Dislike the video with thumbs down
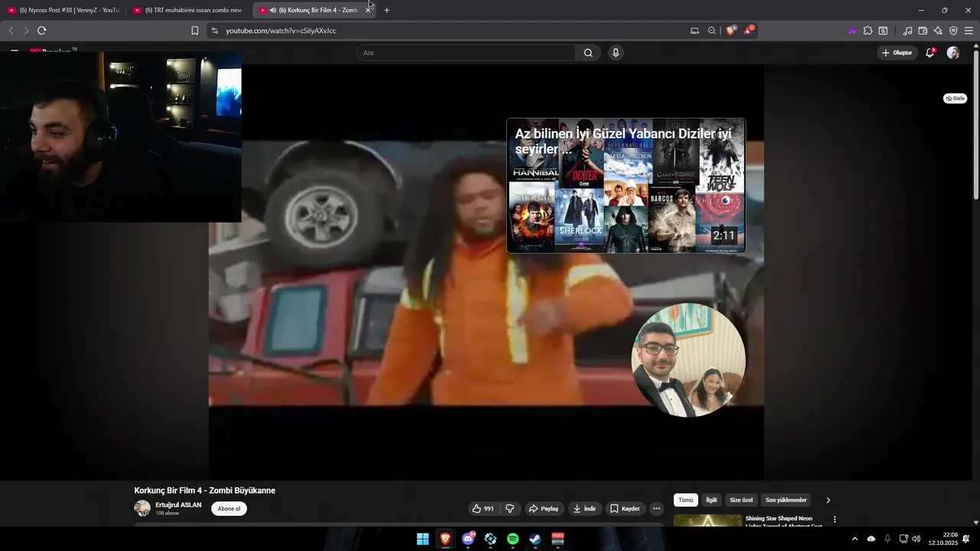980x551 pixels. [x=510, y=509]
